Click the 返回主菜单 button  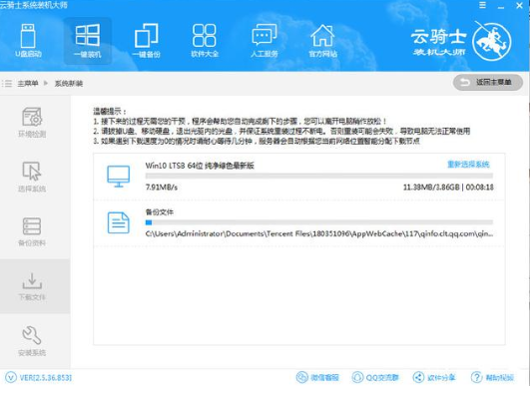click(487, 83)
